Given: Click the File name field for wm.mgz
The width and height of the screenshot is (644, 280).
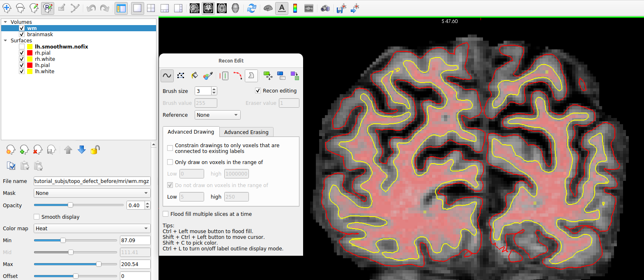Looking at the screenshot, I should point(92,181).
